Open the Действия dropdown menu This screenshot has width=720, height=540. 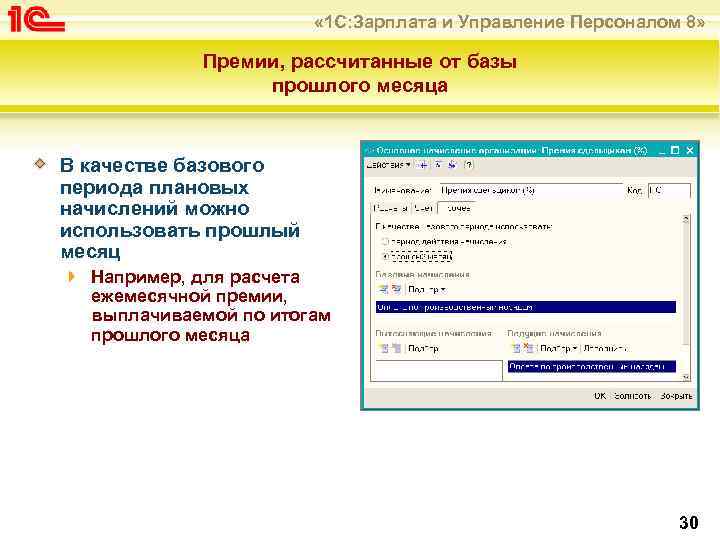tap(388, 165)
